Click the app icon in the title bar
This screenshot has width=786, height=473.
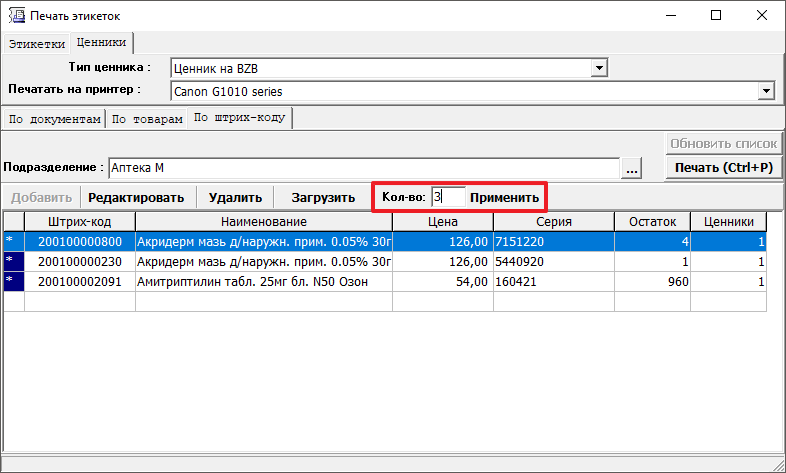coord(15,16)
